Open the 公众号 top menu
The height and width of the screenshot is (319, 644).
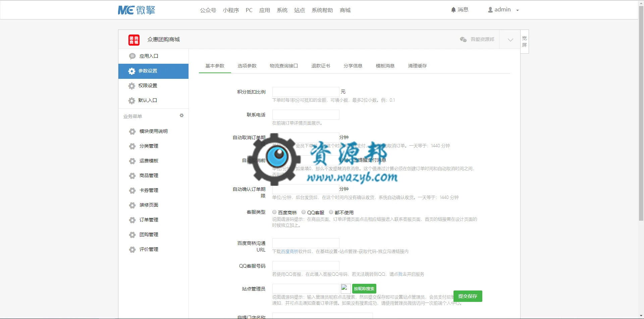point(208,10)
